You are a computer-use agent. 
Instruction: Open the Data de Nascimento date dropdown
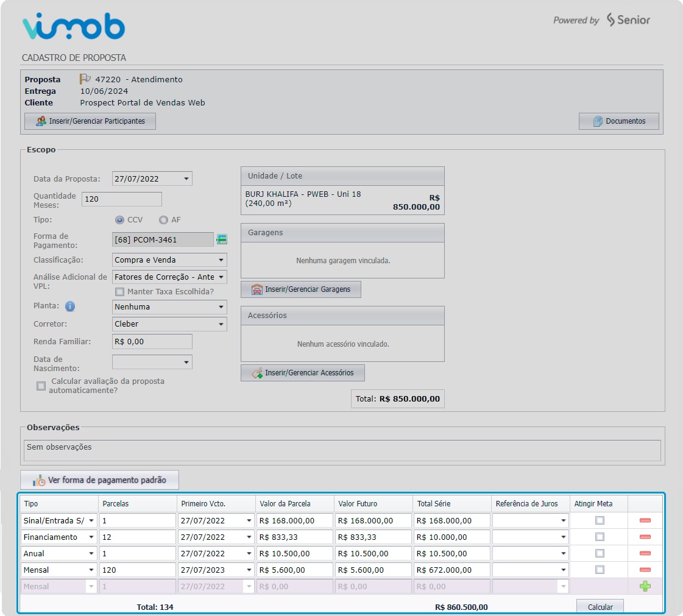coord(186,362)
